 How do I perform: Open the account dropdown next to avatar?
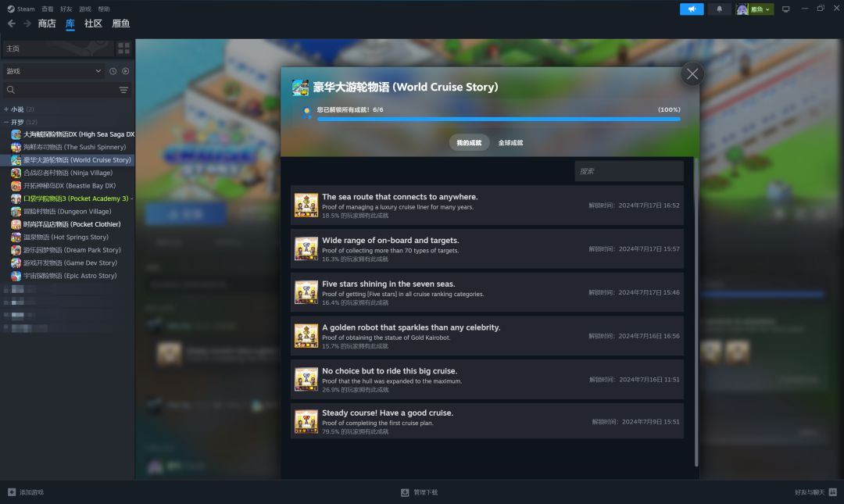coord(760,9)
